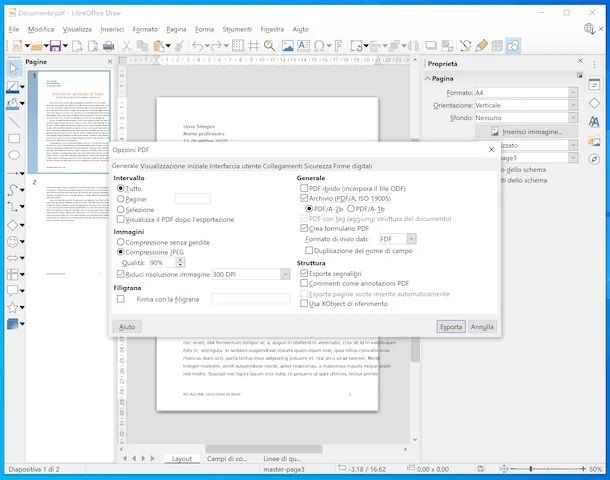Click the Zoom & Pan magnifier icon

point(269,46)
